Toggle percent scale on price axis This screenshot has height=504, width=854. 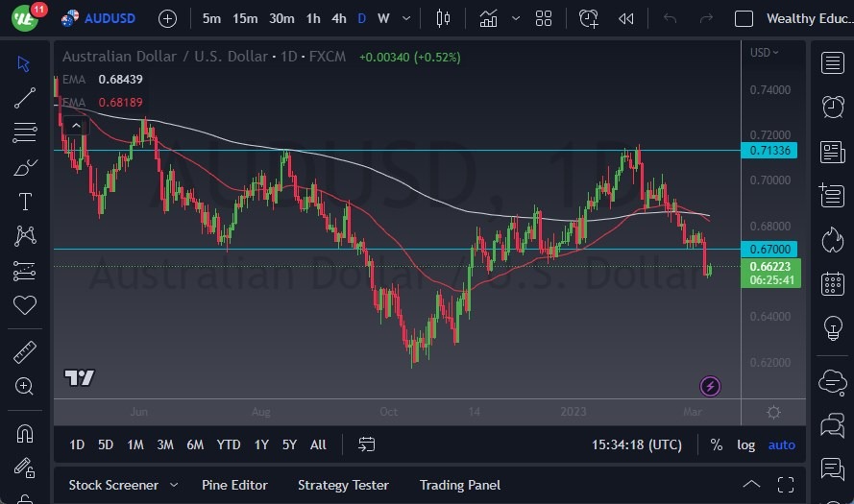[716, 444]
